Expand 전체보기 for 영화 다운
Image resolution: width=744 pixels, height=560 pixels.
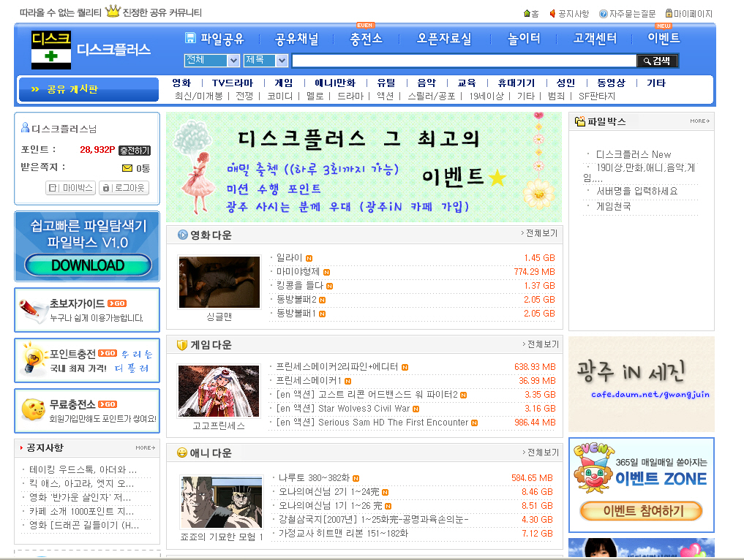539,233
